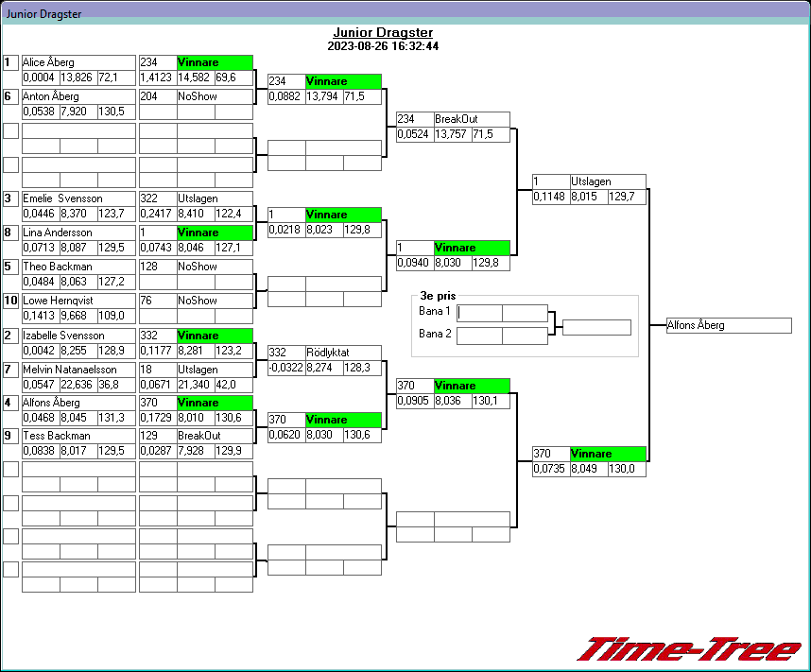This screenshot has width=811, height=672.
Task: Click first round Vinnare cell with 0,1729
Action: (x=215, y=403)
